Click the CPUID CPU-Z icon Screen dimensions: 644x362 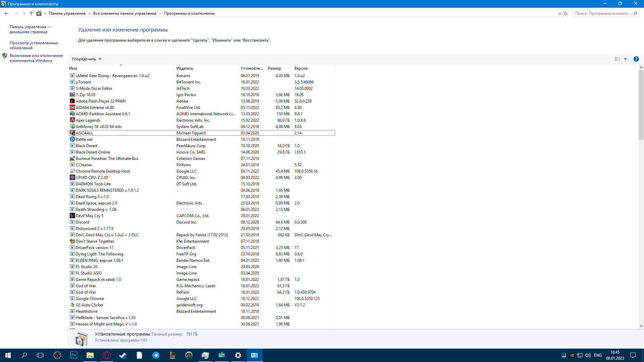coord(72,178)
